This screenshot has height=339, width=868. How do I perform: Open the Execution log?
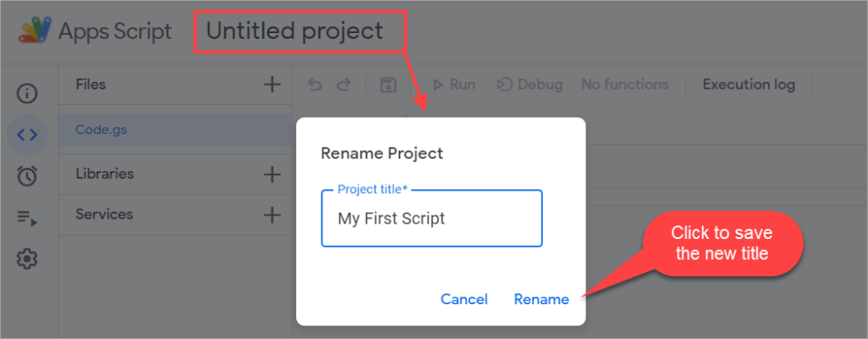(748, 85)
